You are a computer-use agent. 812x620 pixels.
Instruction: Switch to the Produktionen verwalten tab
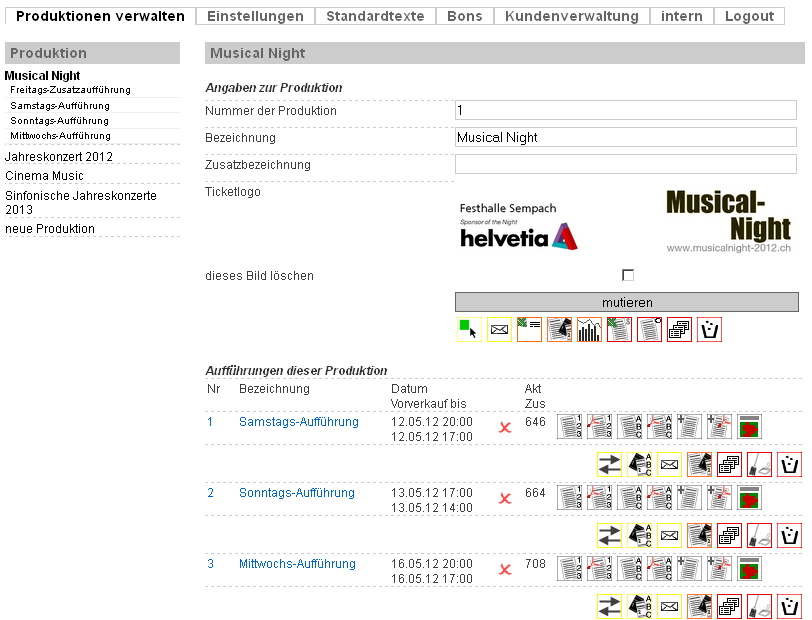pyautogui.click(x=100, y=16)
